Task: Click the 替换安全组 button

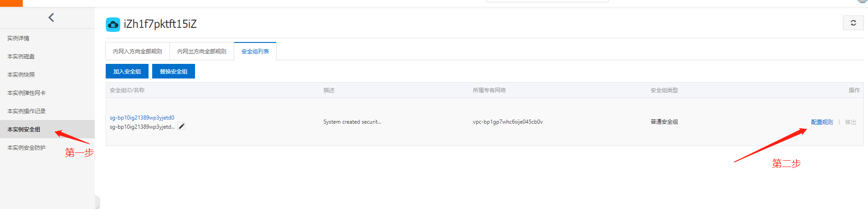Action: (x=174, y=71)
